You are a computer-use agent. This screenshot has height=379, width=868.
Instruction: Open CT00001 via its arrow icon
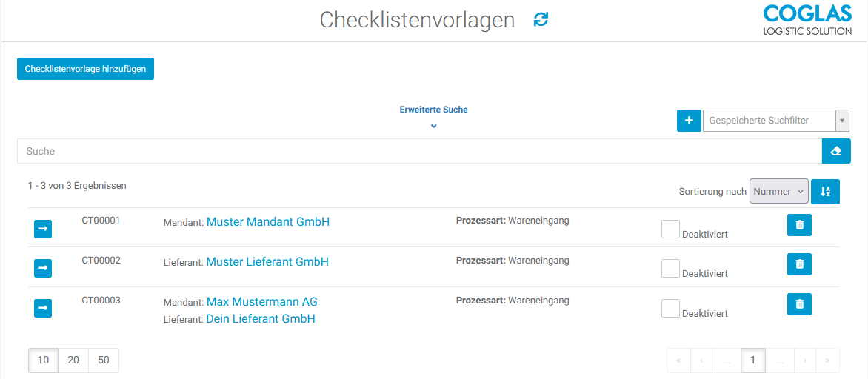pos(43,229)
